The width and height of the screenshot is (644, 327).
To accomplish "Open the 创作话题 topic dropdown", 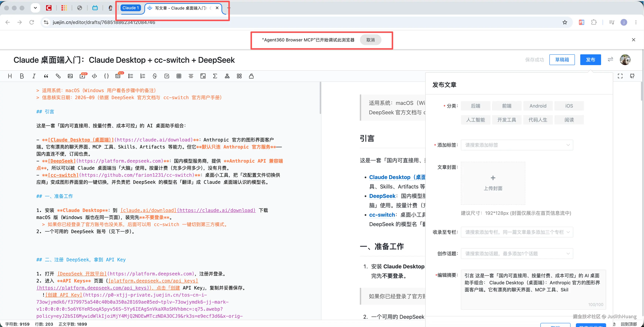I will coord(517,254).
